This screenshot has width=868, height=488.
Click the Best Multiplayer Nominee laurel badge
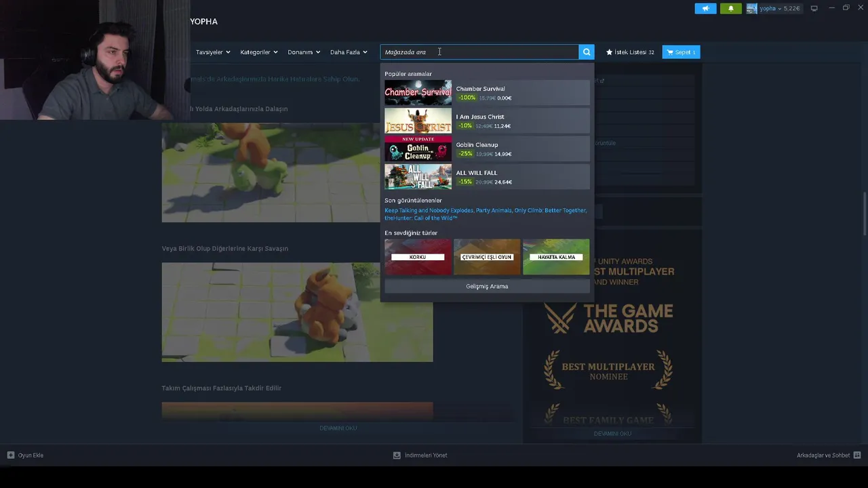(609, 369)
